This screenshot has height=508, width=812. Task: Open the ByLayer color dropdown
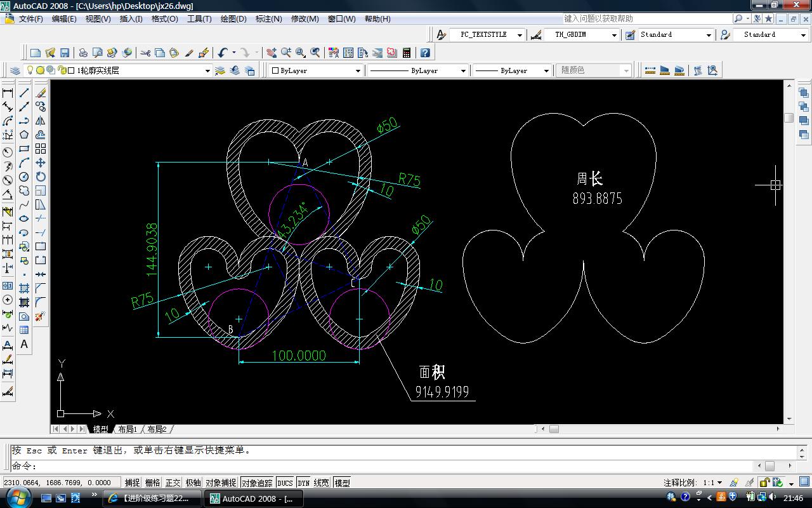pos(358,70)
